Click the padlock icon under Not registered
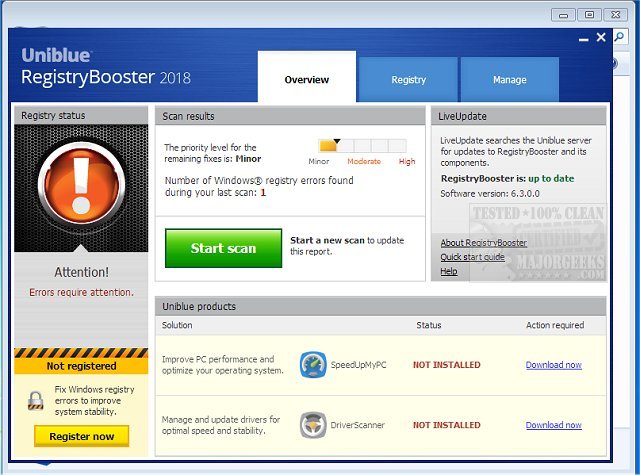Image resolution: width=640 pixels, height=475 pixels. point(36,400)
